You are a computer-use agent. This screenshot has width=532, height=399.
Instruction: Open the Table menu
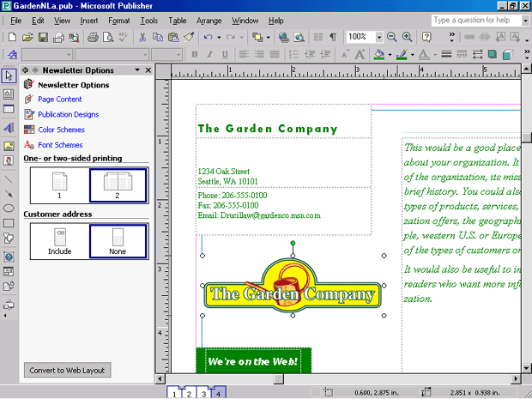(178, 21)
